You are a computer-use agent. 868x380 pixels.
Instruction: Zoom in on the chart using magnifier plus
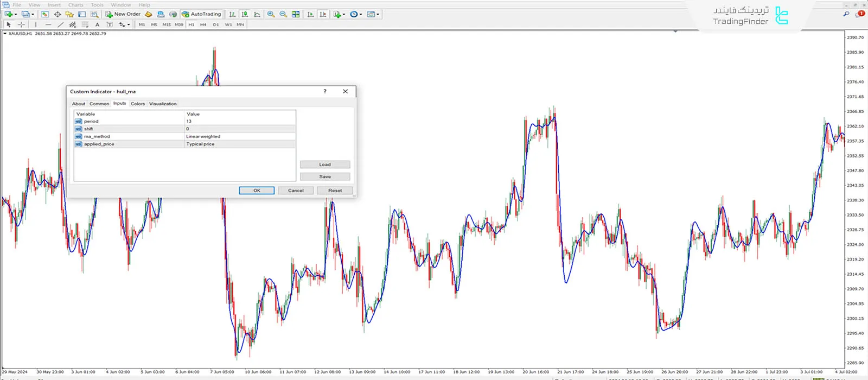tap(271, 14)
